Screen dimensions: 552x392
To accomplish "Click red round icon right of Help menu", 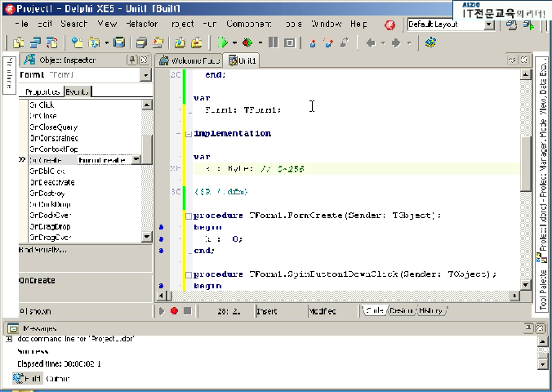I will 390,24.
